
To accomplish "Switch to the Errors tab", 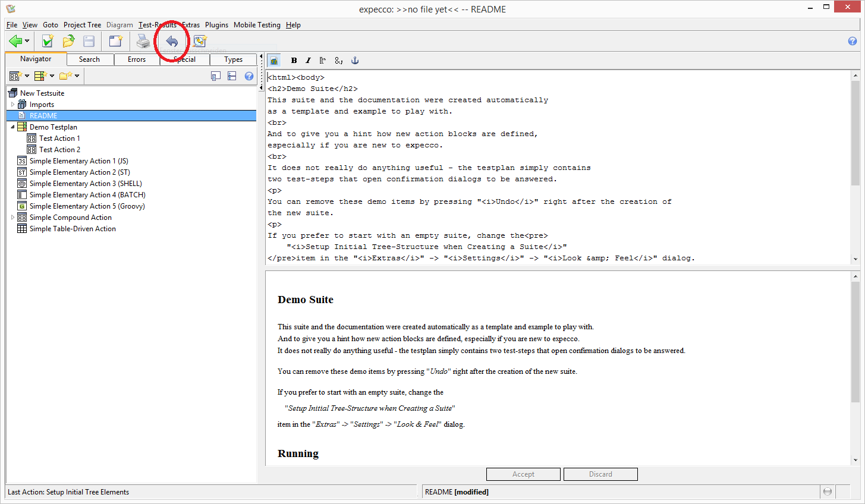I will [x=137, y=59].
